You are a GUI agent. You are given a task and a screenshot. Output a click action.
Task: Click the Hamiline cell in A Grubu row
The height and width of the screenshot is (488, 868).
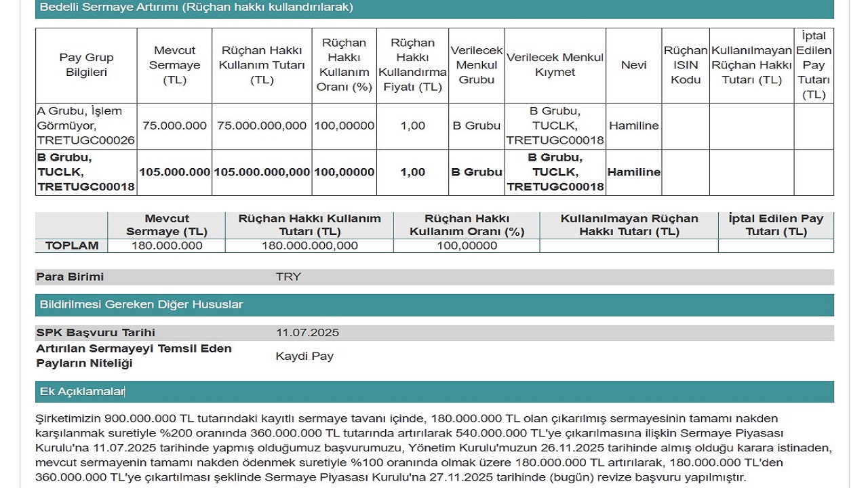pyautogui.click(x=633, y=125)
